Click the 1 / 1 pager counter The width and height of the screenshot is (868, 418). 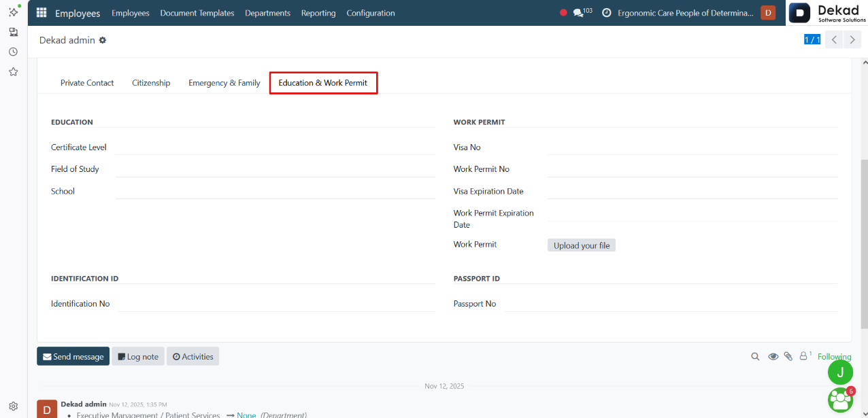(x=812, y=39)
